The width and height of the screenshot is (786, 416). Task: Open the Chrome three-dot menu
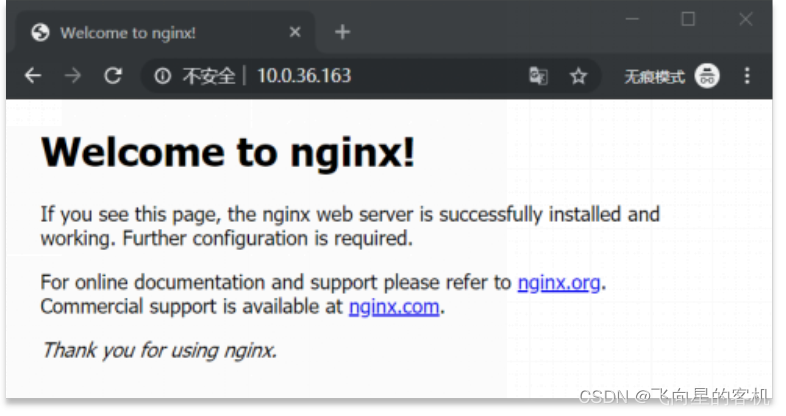[747, 76]
